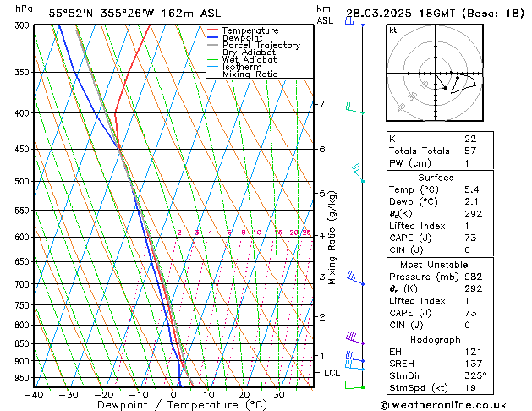Screen dimensions: 532x411
Task: Click the kt unit label in hodograph
Action: pyautogui.click(x=393, y=30)
